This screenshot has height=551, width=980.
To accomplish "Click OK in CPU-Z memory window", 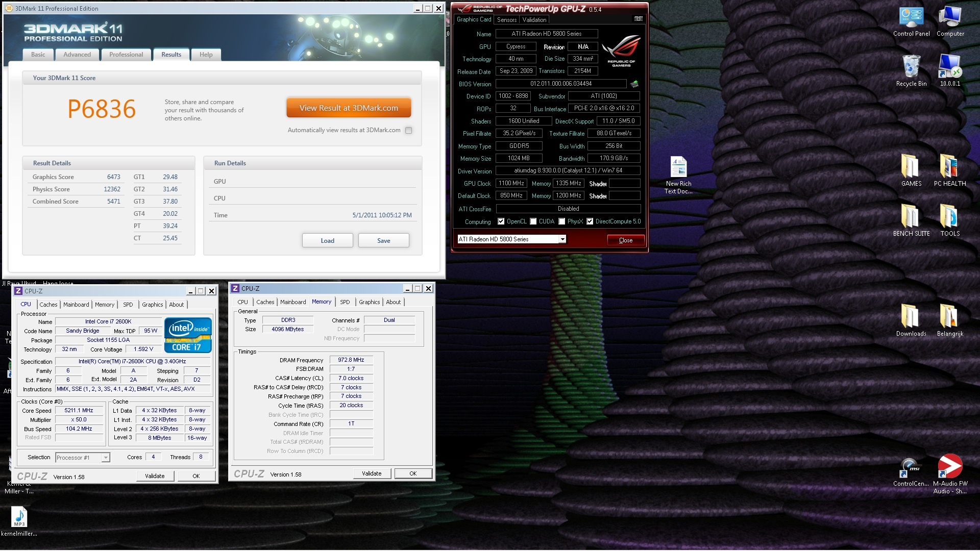I will 413,473.
